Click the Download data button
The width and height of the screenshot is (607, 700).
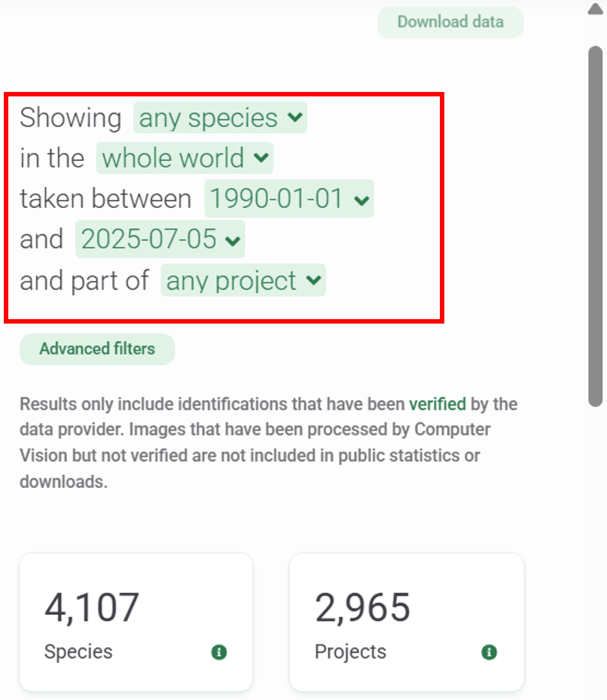450,22
